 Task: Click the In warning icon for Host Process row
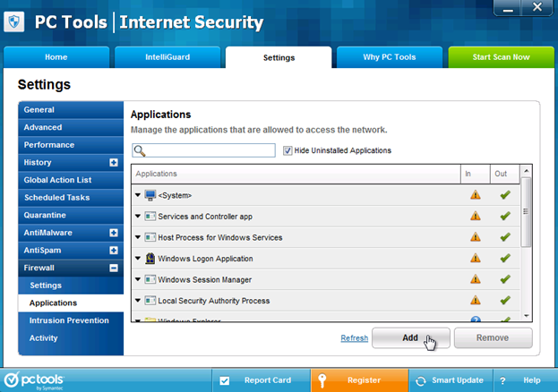(476, 237)
